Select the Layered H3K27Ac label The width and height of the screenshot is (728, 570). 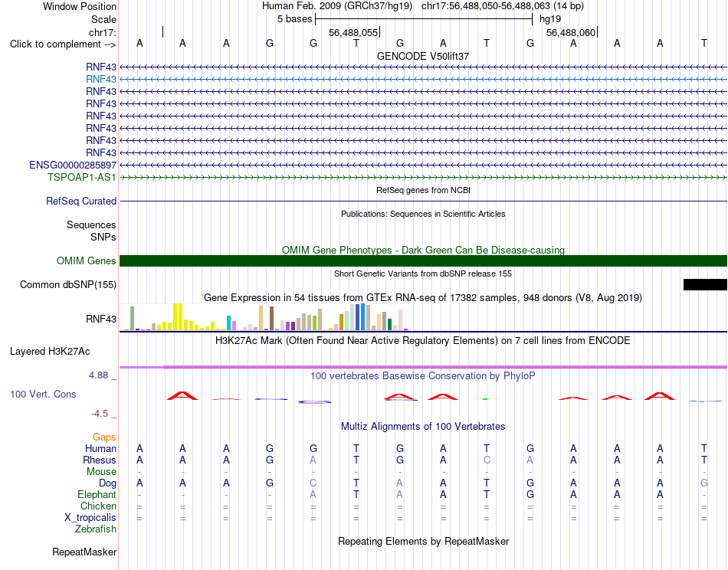pyautogui.click(x=50, y=352)
